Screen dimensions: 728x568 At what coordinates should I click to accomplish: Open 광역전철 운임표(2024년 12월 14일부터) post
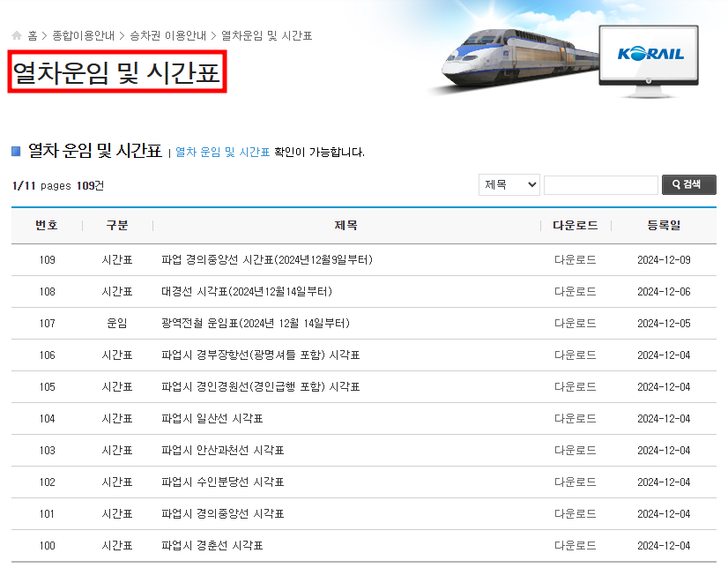pyautogui.click(x=256, y=323)
